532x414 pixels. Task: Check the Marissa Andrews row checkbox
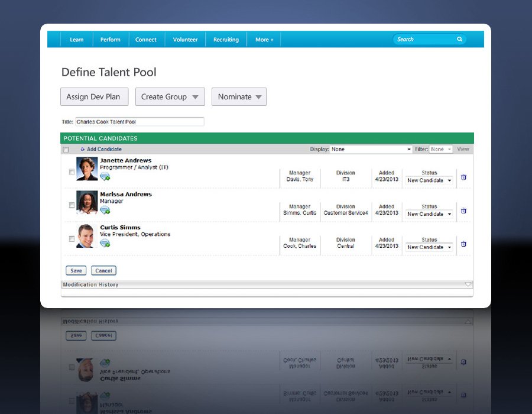(x=72, y=205)
